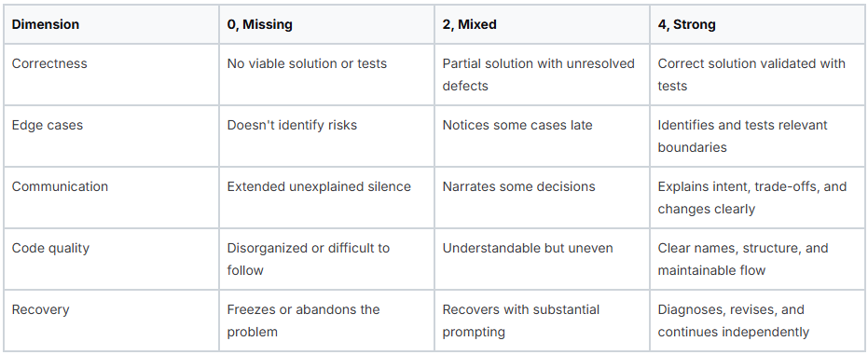Click 'Partial solution with unresolved defects' cell
This screenshot has height=355, width=868.
pyautogui.click(x=542, y=75)
